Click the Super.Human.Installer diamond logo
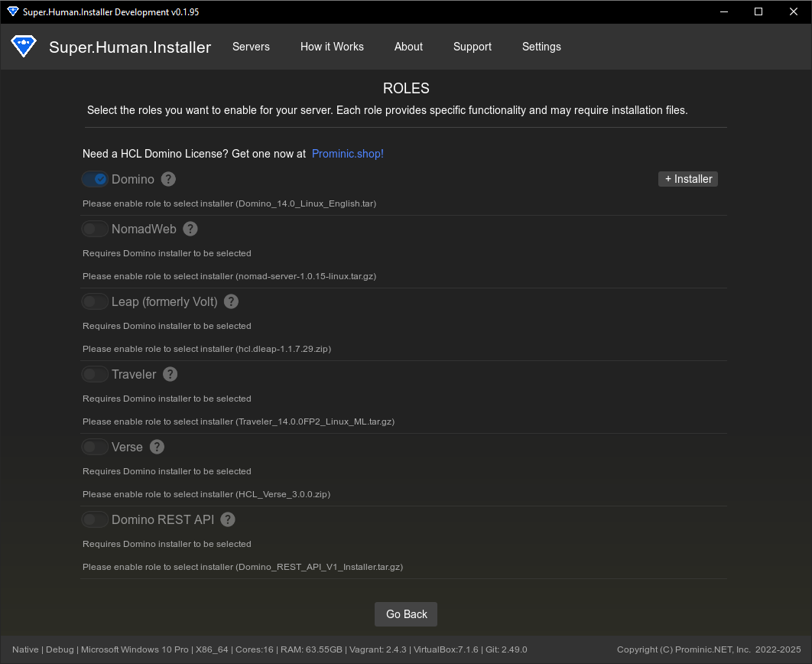The image size is (812, 664). point(24,47)
